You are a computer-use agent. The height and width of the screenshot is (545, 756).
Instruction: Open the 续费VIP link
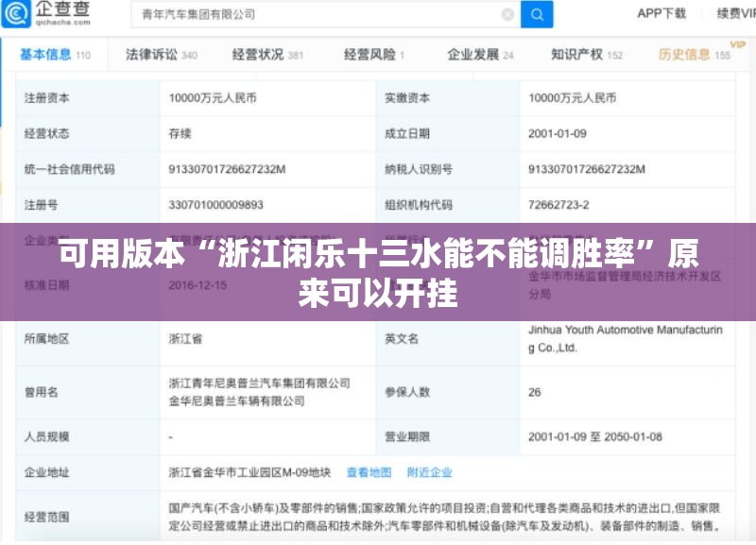click(736, 13)
